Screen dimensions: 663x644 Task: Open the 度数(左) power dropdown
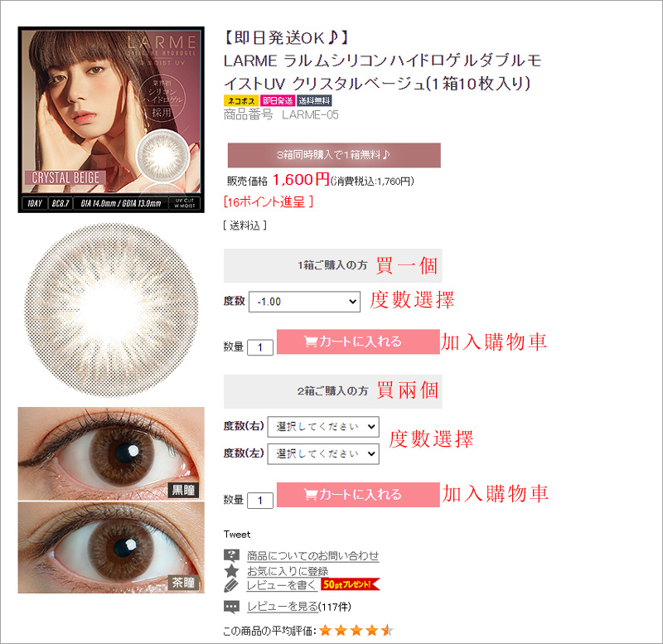pyautogui.click(x=323, y=453)
